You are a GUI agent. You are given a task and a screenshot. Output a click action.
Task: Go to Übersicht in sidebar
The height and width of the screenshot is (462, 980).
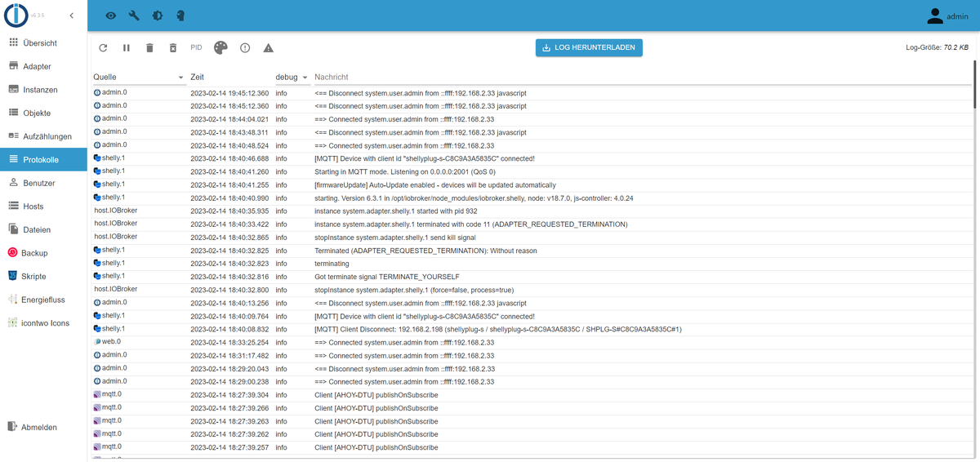(x=43, y=43)
